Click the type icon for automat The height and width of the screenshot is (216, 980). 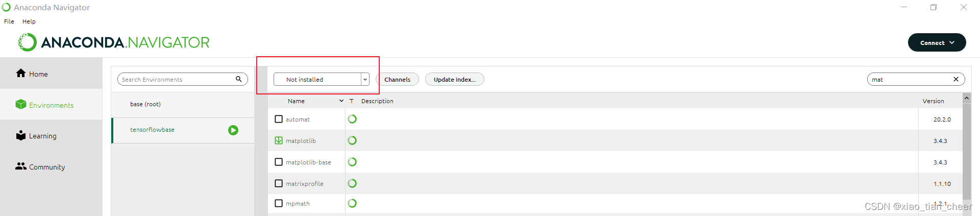(352, 119)
